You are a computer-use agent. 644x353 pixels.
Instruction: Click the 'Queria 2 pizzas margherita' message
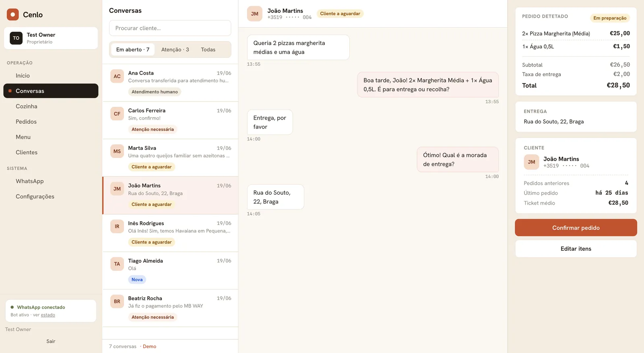pyautogui.click(x=298, y=48)
